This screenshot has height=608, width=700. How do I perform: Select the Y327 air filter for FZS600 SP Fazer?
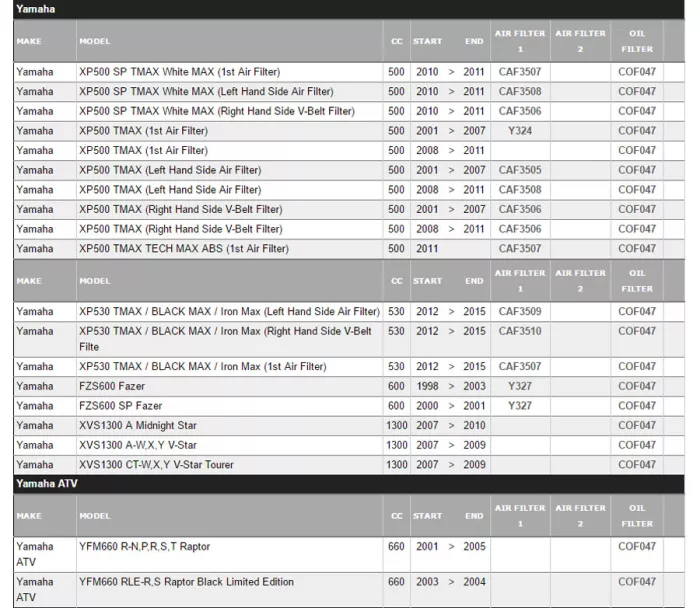520,406
